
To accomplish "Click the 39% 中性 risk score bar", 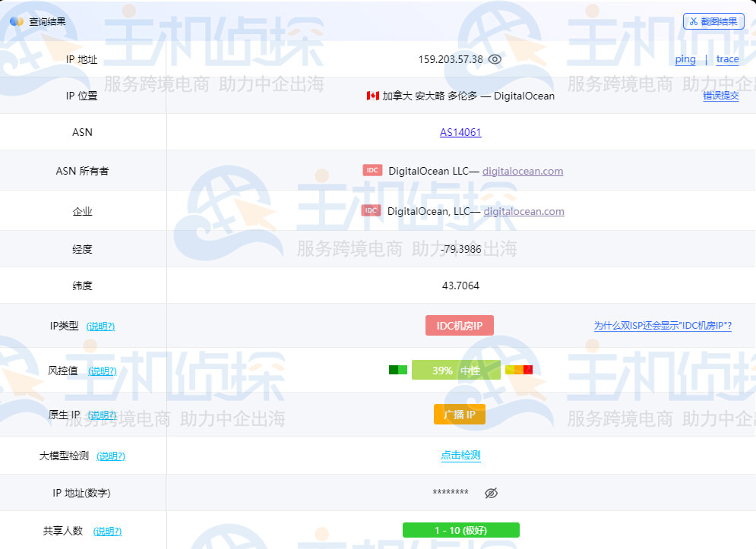I will [x=456, y=371].
